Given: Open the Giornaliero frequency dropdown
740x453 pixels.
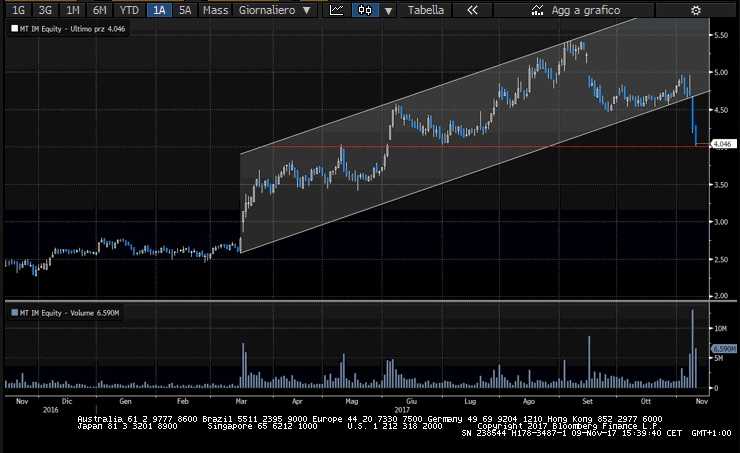Looking at the screenshot, I should pos(274,10).
